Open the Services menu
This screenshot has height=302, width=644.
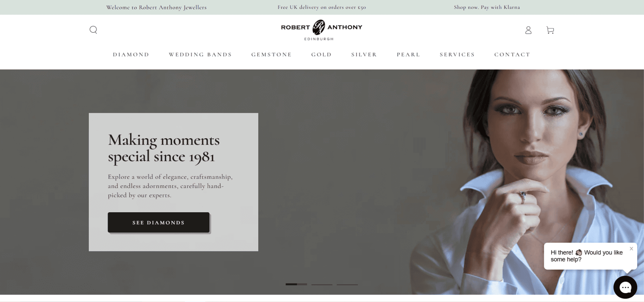point(457,55)
